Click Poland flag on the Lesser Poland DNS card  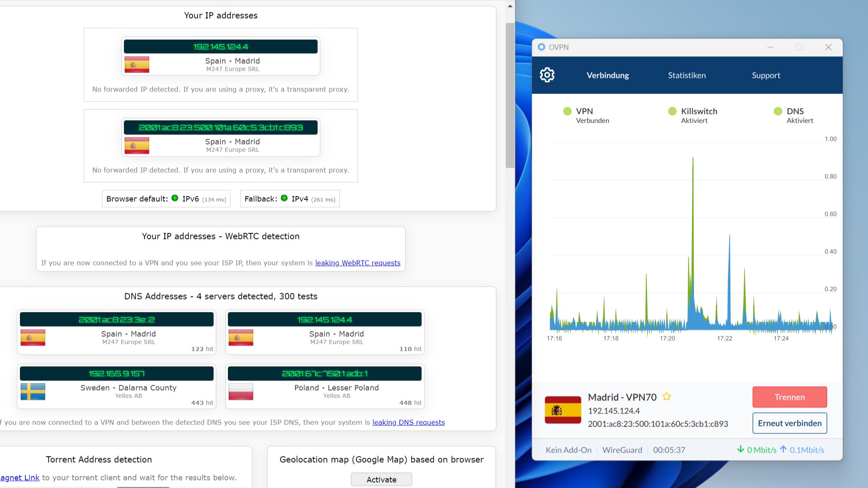(x=241, y=391)
